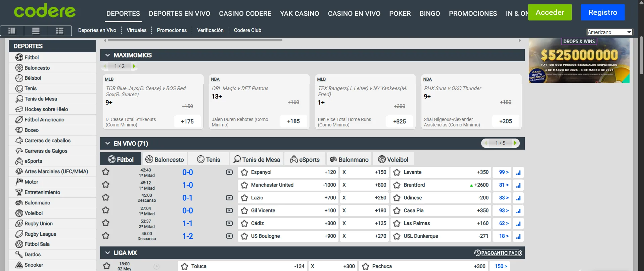Go to next EN VIVO page arrow
Screen dimensions: 644x271
[515, 143]
